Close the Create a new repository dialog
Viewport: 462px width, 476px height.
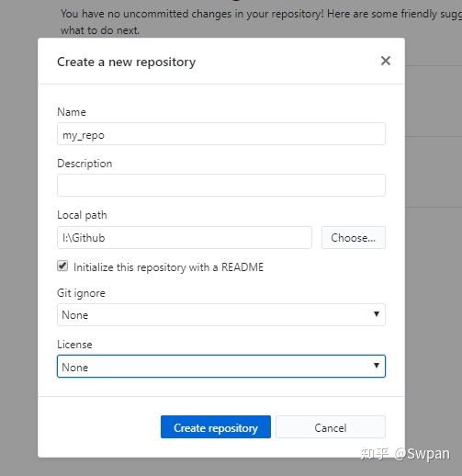pyautogui.click(x=386, y=61)
